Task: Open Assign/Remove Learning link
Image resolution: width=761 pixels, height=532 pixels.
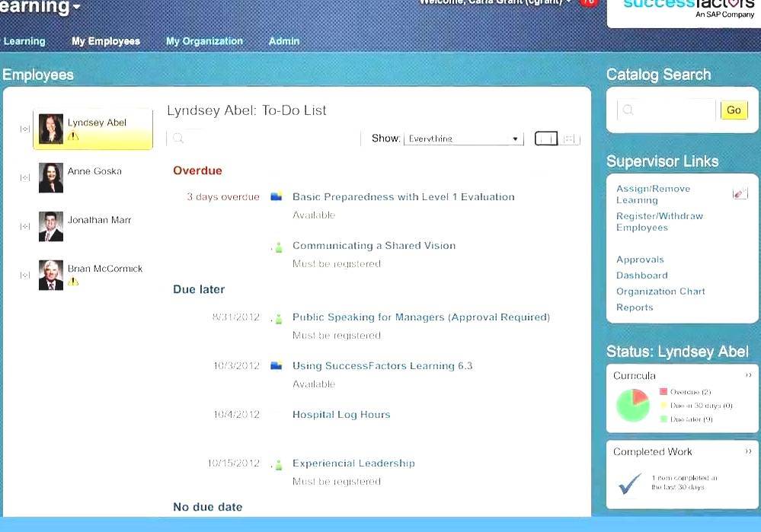Action: coord(653,194)
